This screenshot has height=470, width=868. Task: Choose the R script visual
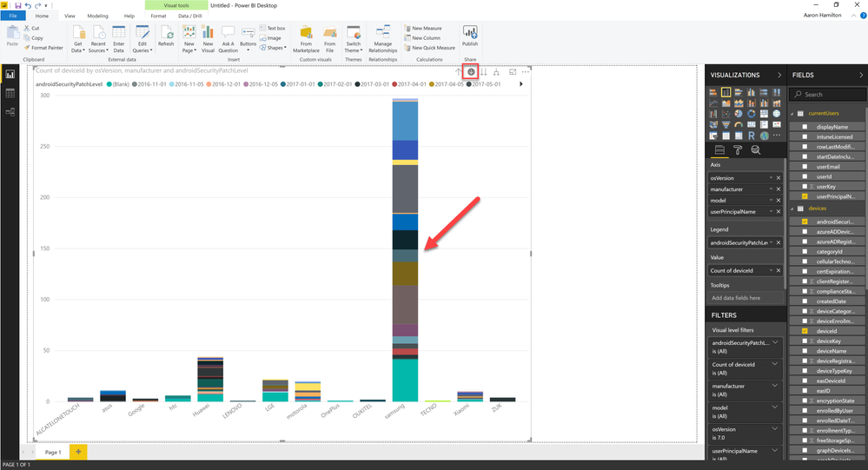coord(752,136)
